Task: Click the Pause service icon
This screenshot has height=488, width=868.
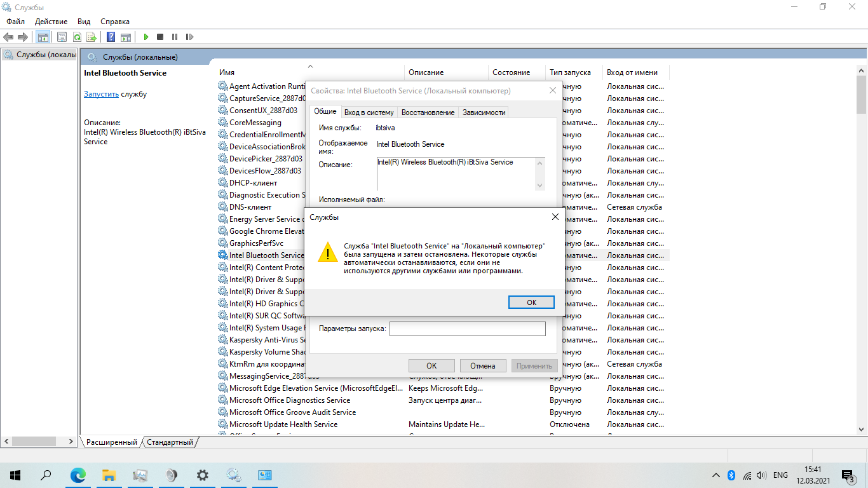Action: 175,37
